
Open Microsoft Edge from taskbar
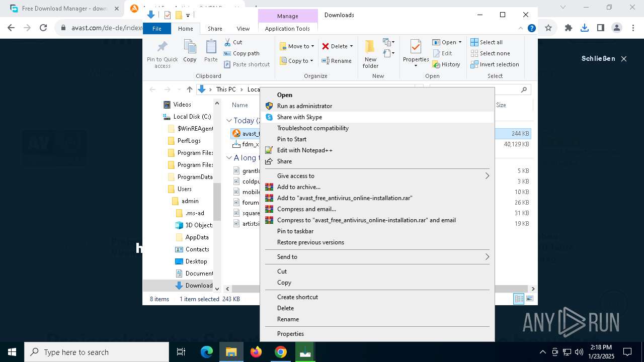207,352
